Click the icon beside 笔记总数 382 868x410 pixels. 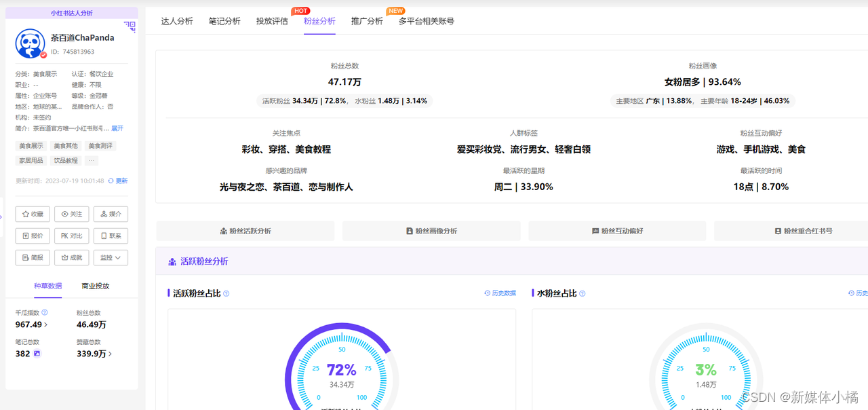tap(37, 354)
